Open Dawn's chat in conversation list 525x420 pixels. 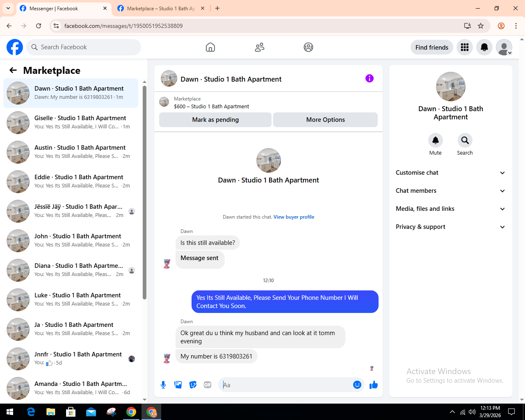click(71, 93)
